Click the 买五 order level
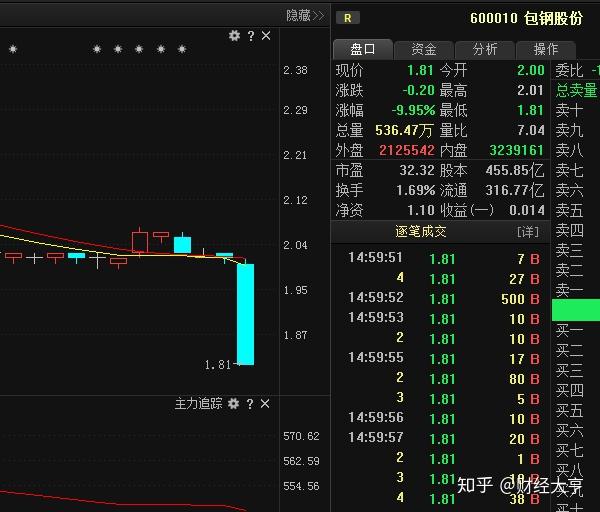 (569, 411)
